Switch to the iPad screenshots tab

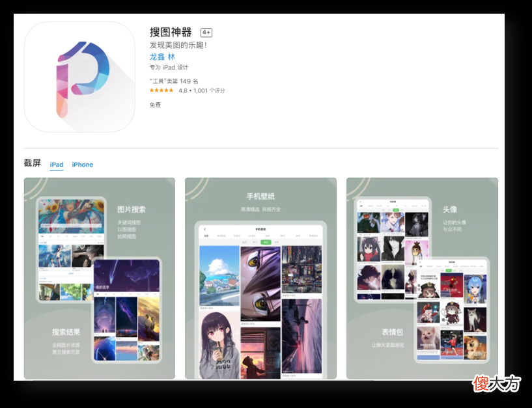(56, 165)
